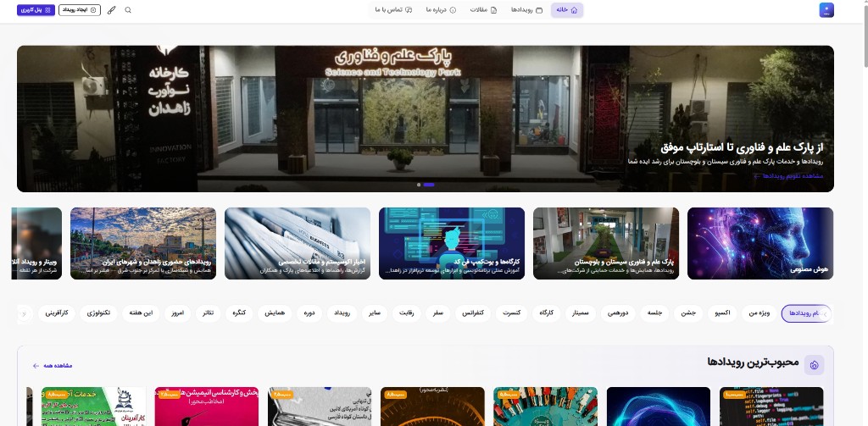Open the search magnifier icon
868x426 pixels.
pos(128,10)
